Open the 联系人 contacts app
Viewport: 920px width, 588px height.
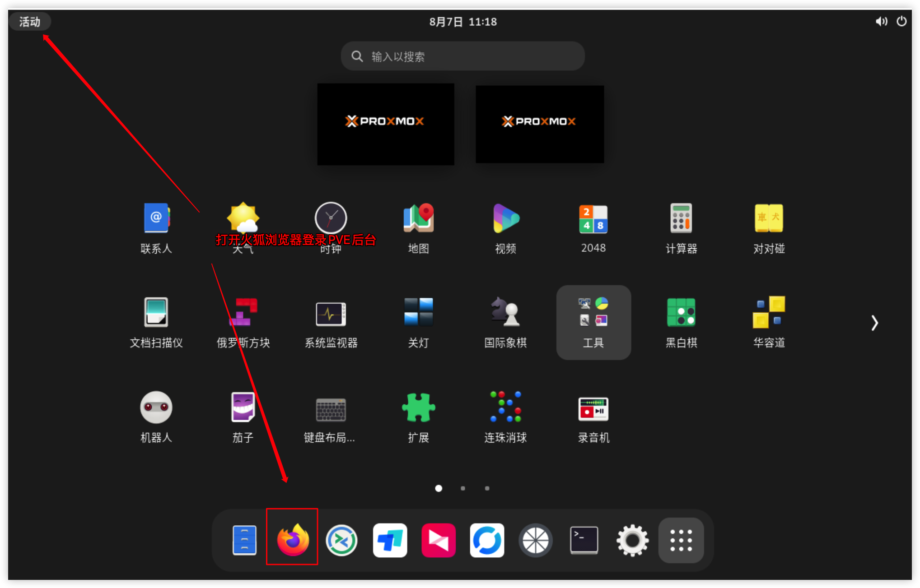point(156,228)
